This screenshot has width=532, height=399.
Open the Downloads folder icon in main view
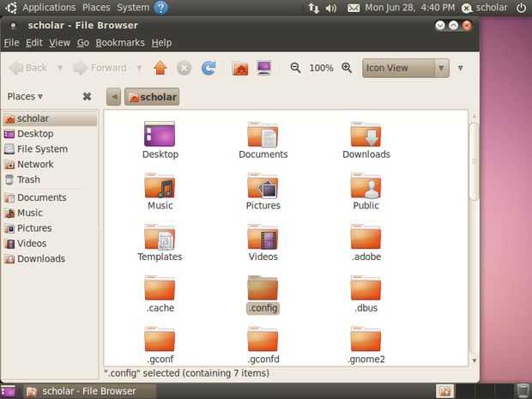(x=366, y=135)
